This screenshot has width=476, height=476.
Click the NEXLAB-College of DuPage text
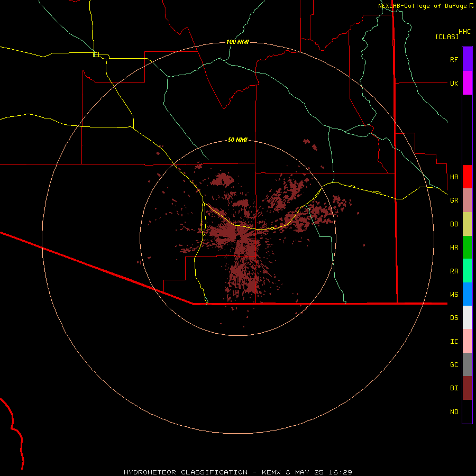[x=422, y=6]
